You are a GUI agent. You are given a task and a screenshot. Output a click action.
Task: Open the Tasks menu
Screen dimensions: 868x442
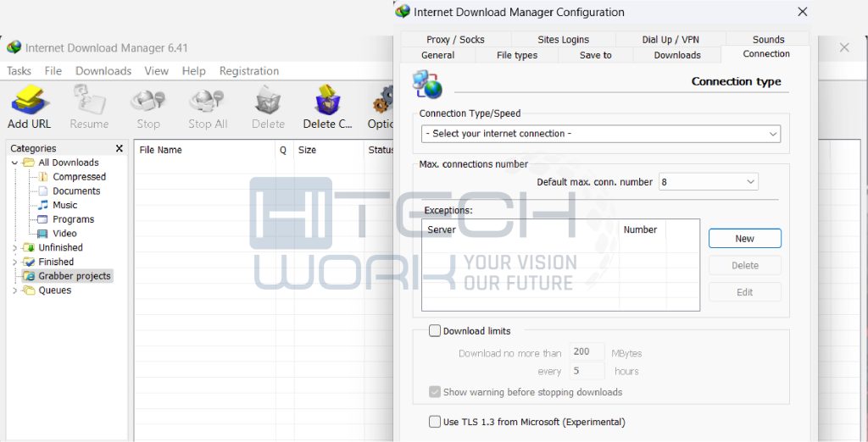click(x=19, y=71)
